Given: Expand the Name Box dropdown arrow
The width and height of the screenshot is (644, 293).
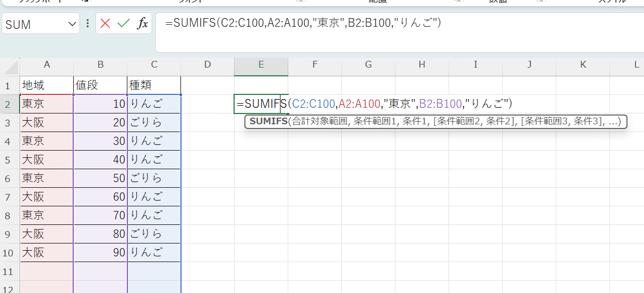Looking at the screenshot, I should click(x=72, y=24).
